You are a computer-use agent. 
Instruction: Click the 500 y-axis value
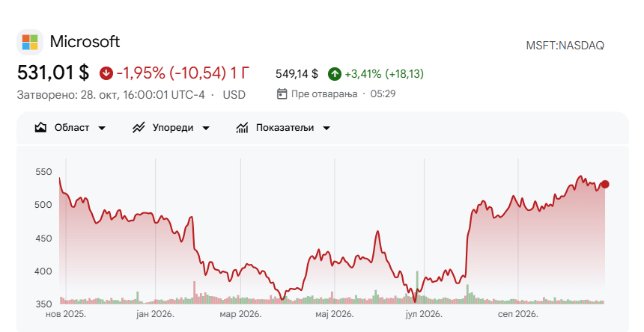point(43,205)
